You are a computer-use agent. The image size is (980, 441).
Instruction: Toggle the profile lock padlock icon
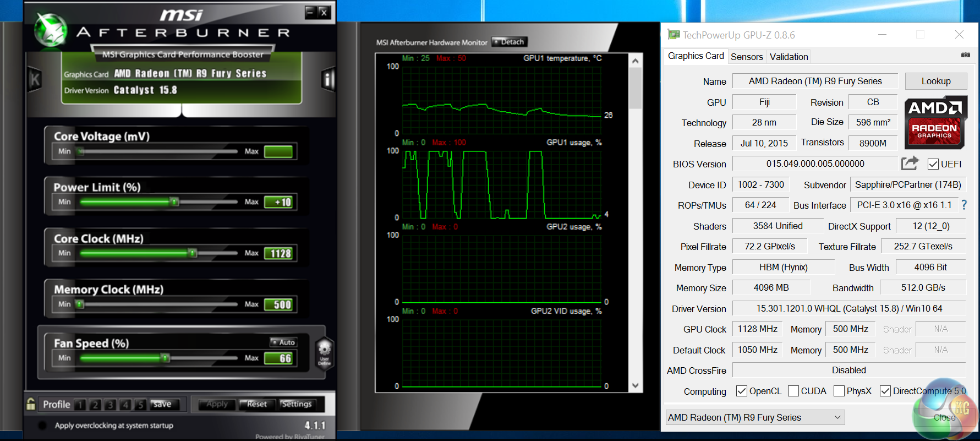pyautogui.click(x=31, y=404)
